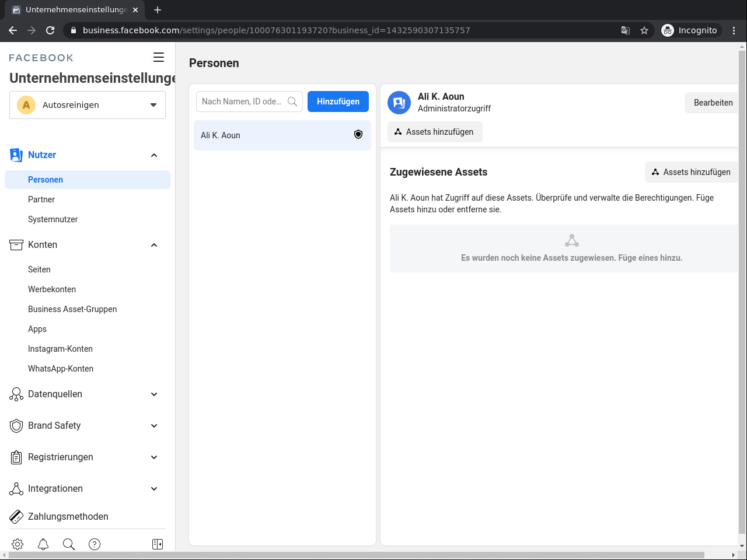The height and width of the screenshot is (560, 747).
Task: Click the Datenquellen label
Action: pyautogui.click(x=55, y=394)
